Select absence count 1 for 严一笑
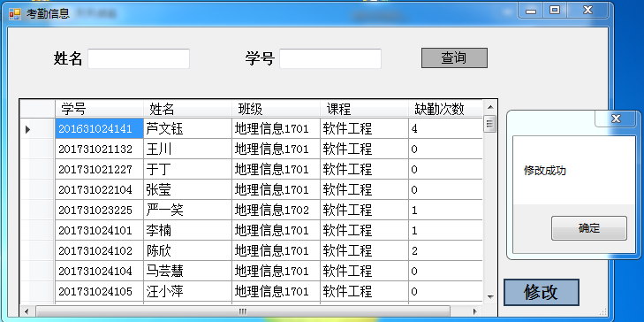 click(445, 211)
